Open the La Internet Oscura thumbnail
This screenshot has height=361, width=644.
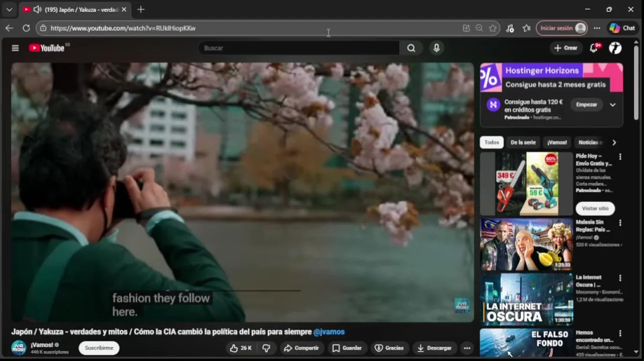[x=526, y=299]
